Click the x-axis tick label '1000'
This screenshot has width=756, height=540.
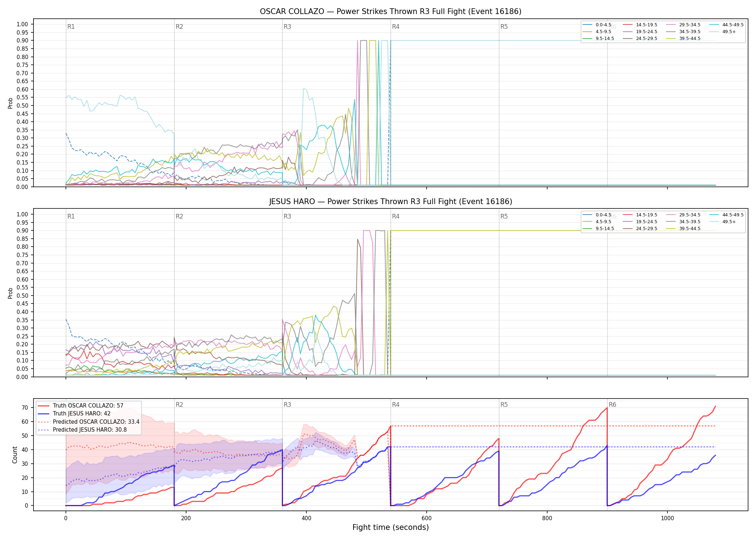click(667, 518)
